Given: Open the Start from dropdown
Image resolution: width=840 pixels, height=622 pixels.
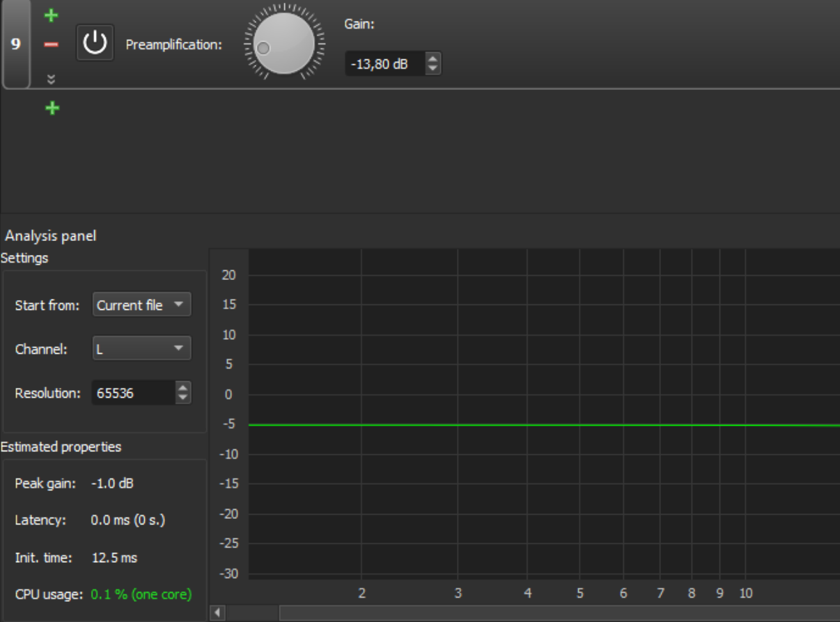Looking at the screenshot, I should [141, 305].
